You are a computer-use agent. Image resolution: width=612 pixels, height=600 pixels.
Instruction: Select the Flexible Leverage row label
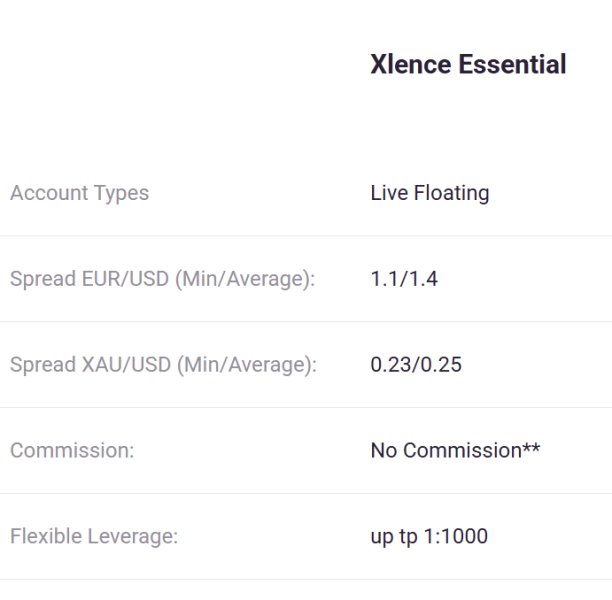(94, 537)
